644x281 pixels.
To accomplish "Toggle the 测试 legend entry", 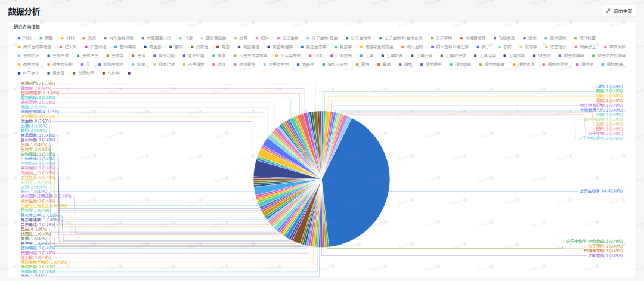I will click(89, 38).
